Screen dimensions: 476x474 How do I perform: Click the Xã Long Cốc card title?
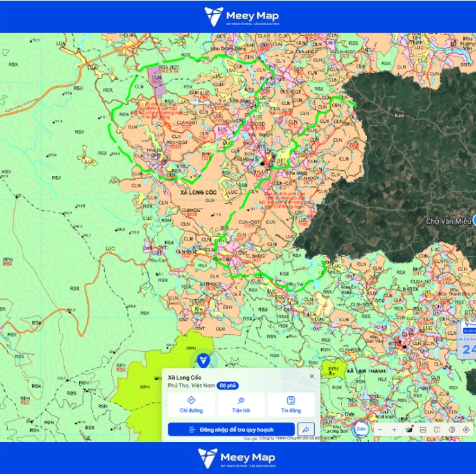(x=184, y=378)
